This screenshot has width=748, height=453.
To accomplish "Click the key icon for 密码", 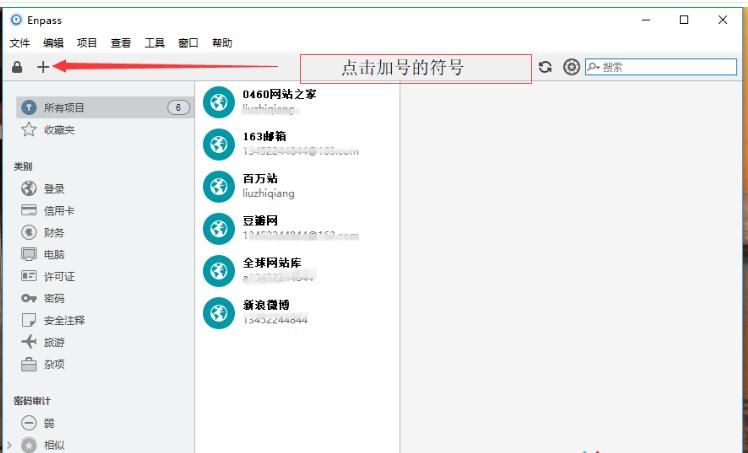I will 29,298.
